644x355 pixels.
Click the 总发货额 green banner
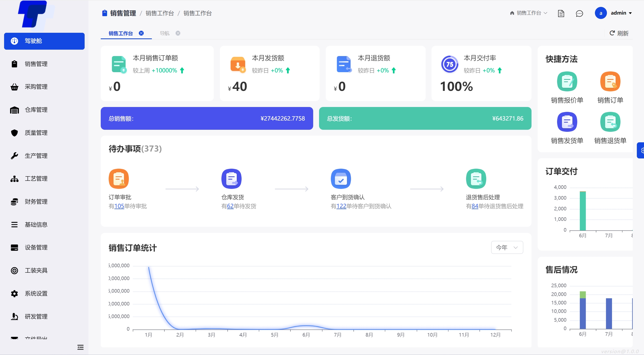[425, 119]
